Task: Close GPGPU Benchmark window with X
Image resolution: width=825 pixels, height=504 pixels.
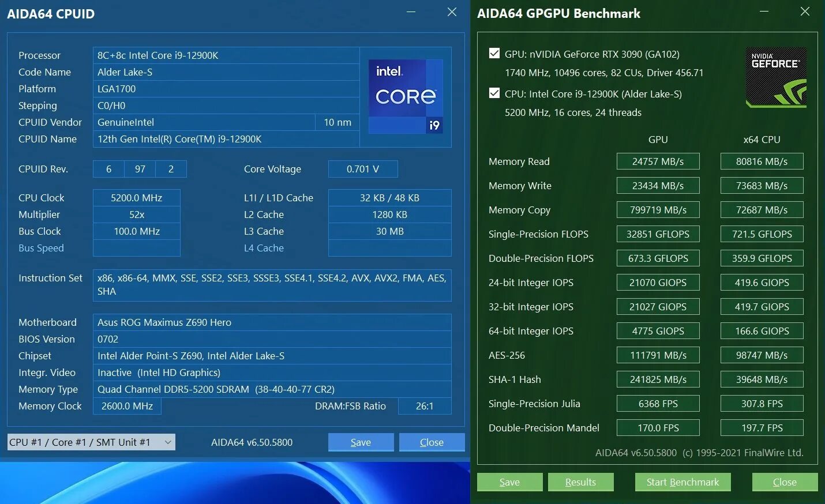Action: pyautogui.click(x=805, y=12)
